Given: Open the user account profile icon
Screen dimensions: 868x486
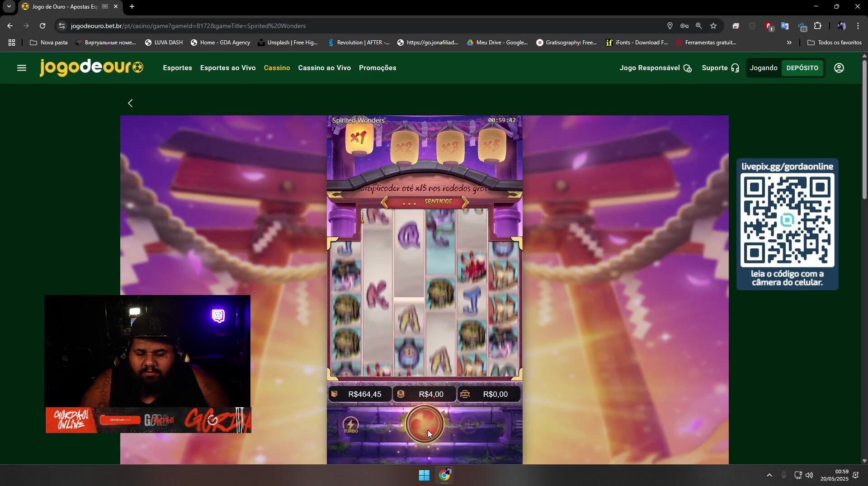Looking at the screenshot, I should tap(839, 68).
